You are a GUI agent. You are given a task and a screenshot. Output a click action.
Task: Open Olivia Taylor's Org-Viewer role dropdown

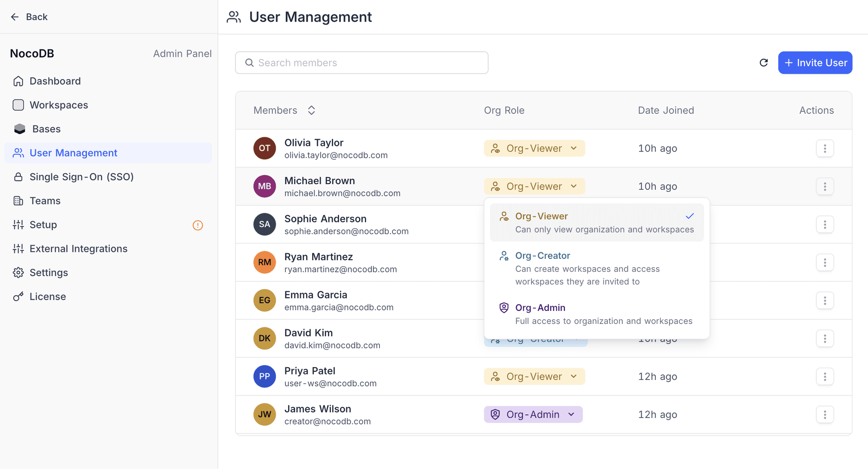[x=534, y=148]
